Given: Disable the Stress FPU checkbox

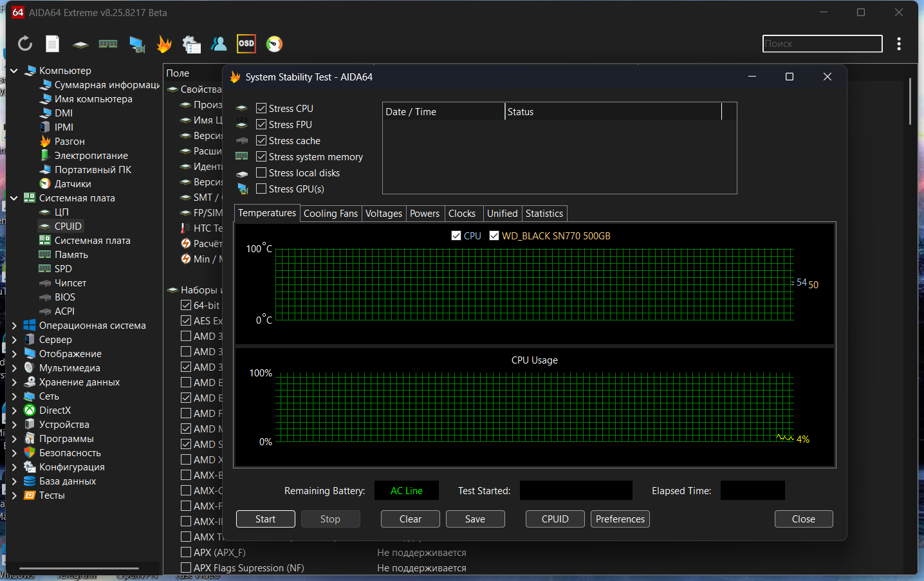Looking at the screenshot, I should tap(261, 125).
